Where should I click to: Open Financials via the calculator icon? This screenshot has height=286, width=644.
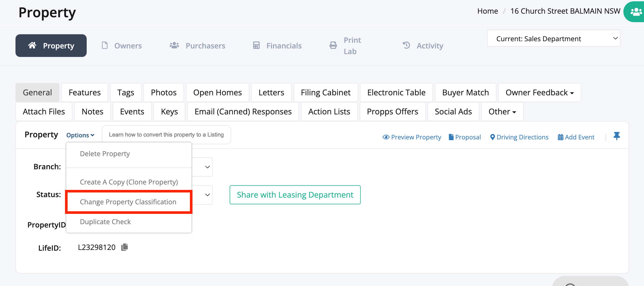tap(256, 45)
